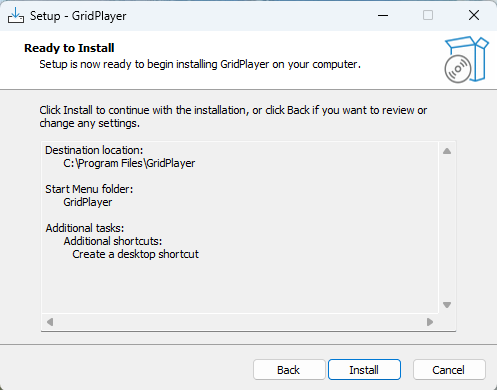Click the 'GridPlayer' Start Menu folder value
The image size is (497, 390).
[x=88, y=202]
